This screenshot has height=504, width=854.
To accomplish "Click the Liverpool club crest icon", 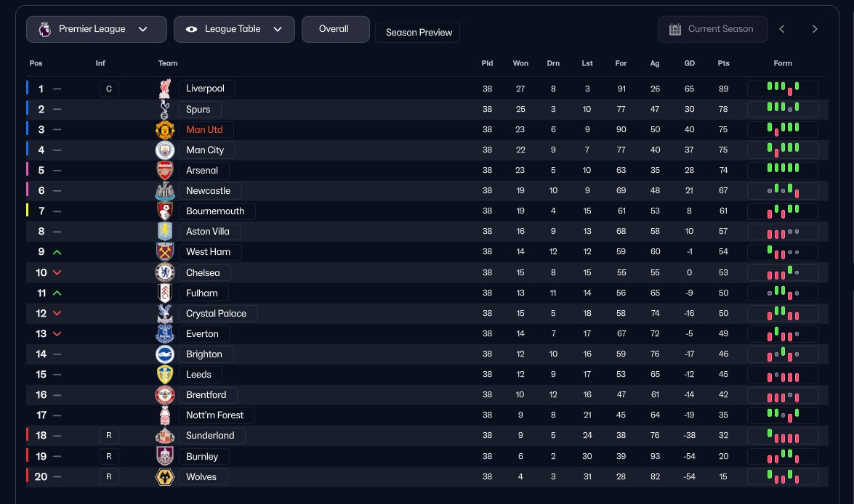I will [165, 89].
